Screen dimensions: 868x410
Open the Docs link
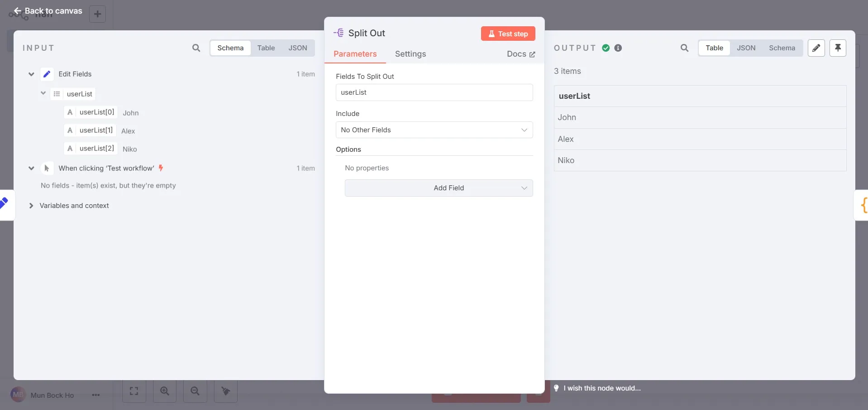tap(521, 54)
